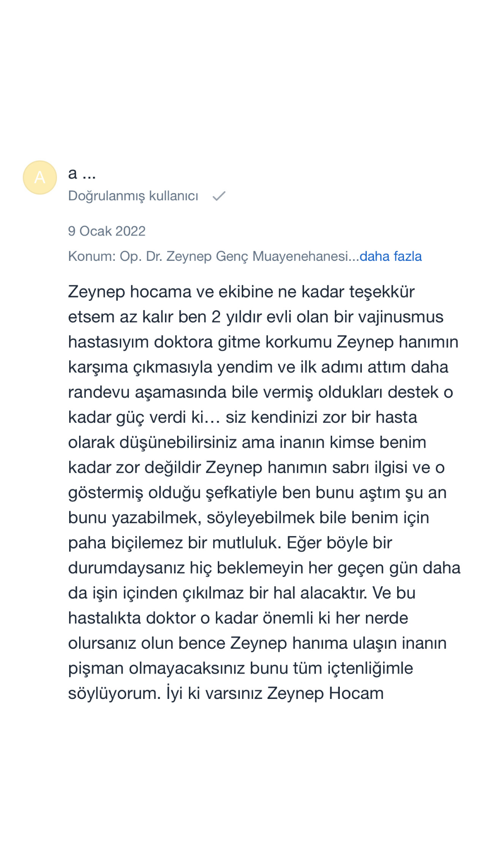488x868 pixels.
Task: Click the line starting "karşıma çıkmasıyla yendim"
Action: pos(258,367)
